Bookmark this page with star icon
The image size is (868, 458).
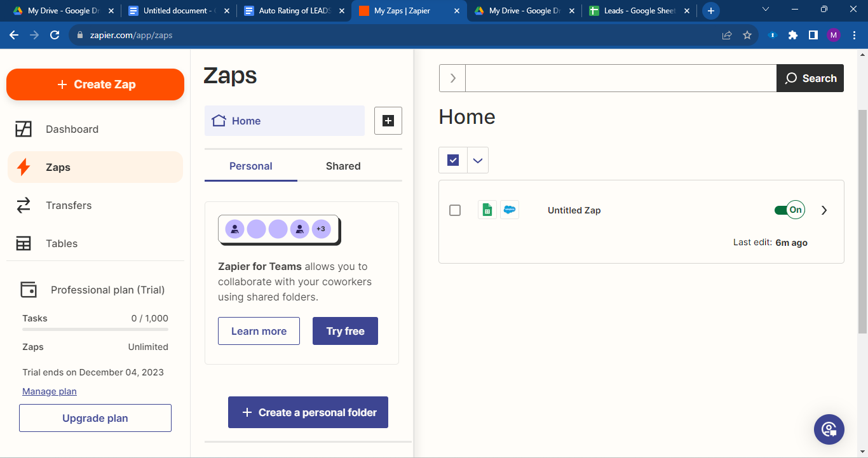point(747,35)
